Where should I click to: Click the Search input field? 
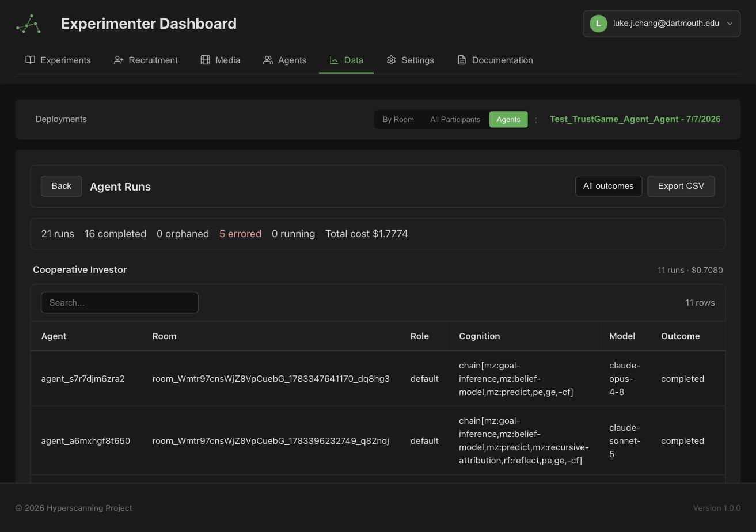point(120,303)
